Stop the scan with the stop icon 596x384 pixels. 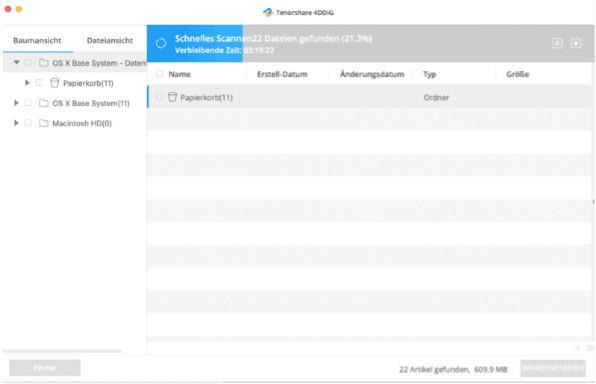(576, 43)
